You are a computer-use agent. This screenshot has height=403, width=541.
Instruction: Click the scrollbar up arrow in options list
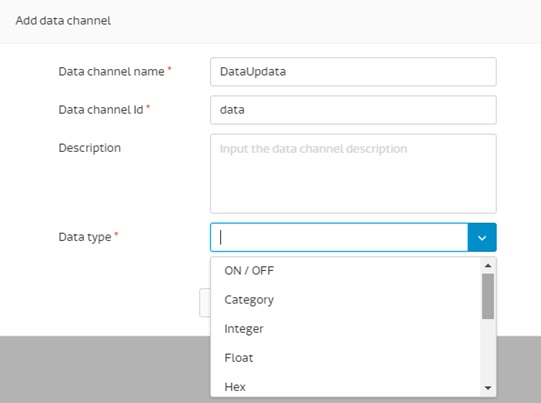coord(488,265)
